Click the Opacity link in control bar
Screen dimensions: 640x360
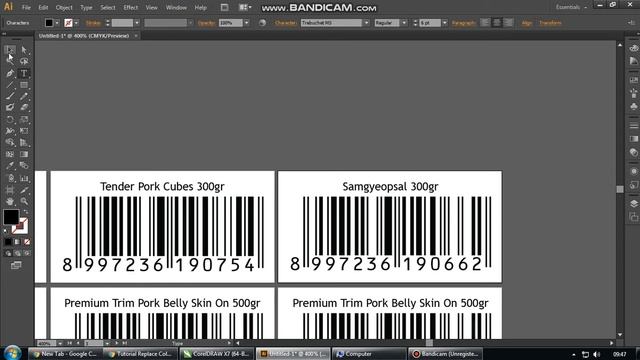click(206, 23)
